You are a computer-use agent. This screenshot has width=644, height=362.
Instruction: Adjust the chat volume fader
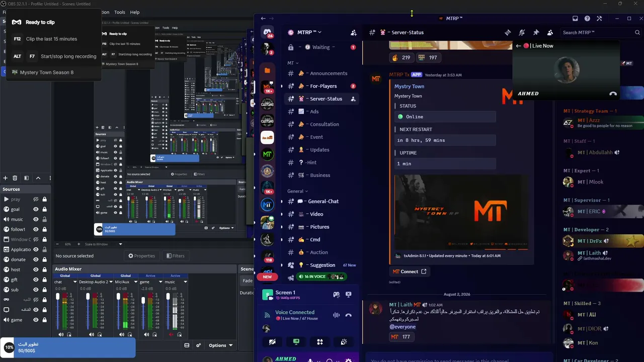tap(58, 297)
